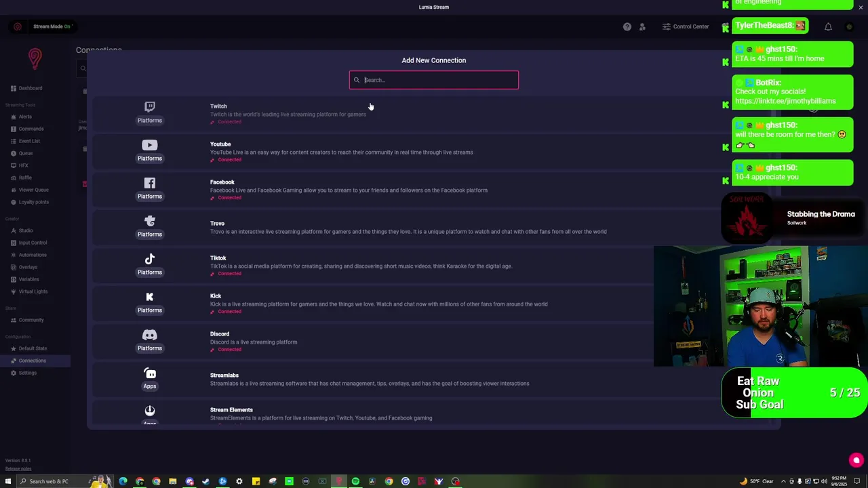Click the Trovo platform icon

click(x=150, y=221)
